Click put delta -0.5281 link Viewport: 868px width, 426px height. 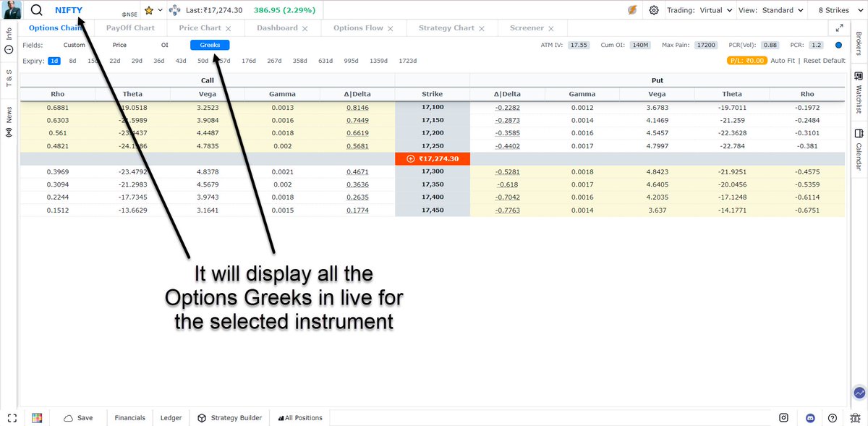507,171
